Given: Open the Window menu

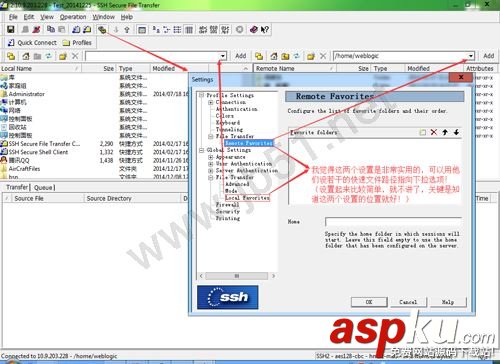Looking at the screenshot, I should [x=103, y=17].
